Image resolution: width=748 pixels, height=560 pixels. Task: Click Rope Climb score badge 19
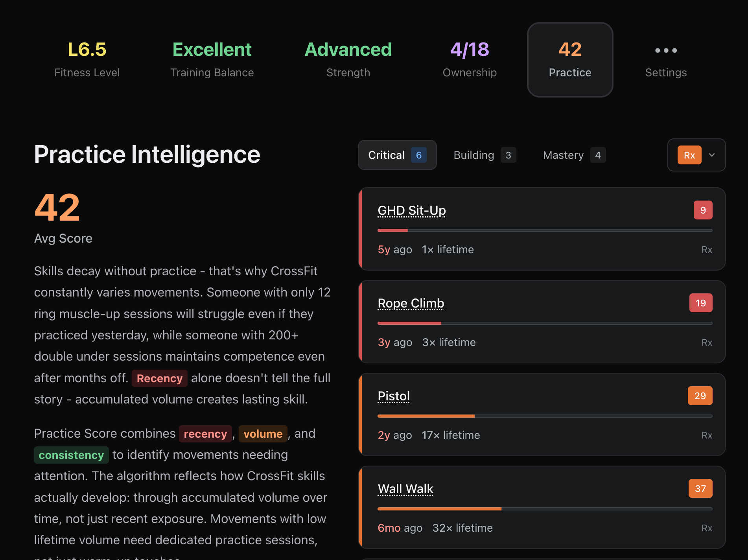700,303
